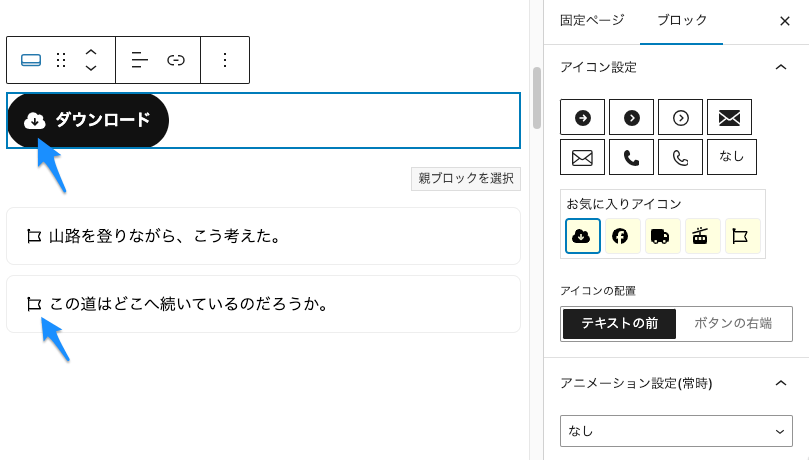
Task: Switch to the ブロック tab
Action: pyautogui.click(x=682, y=21)
